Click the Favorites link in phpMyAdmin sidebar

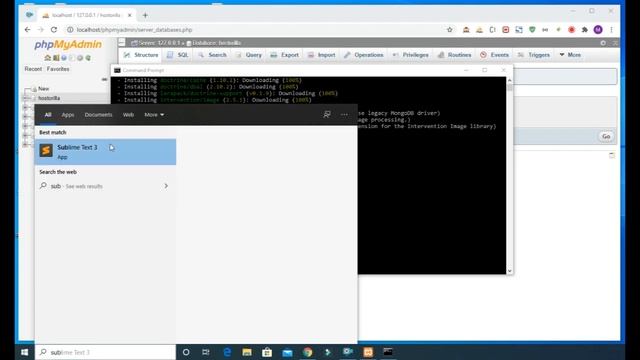point(58,69)
